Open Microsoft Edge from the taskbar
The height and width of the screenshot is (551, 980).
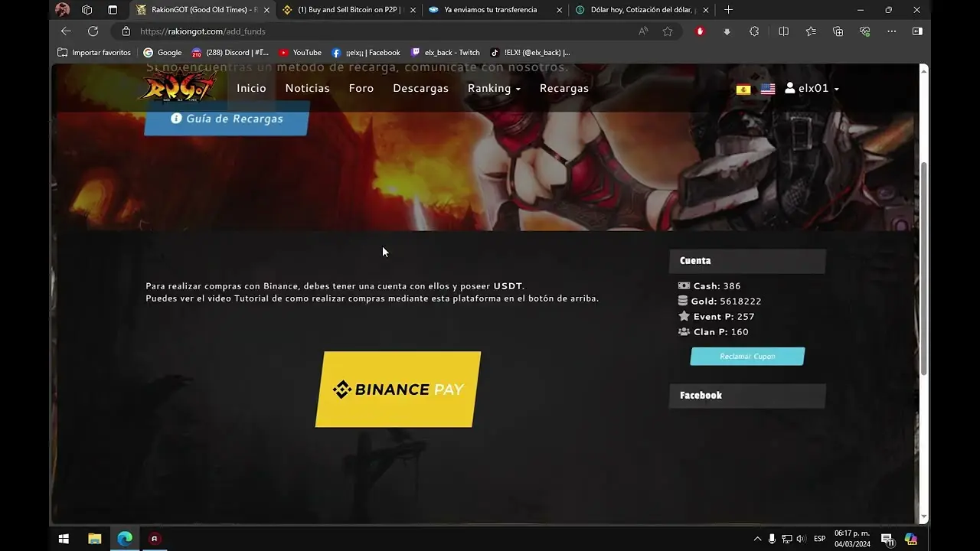coord(125,539)
